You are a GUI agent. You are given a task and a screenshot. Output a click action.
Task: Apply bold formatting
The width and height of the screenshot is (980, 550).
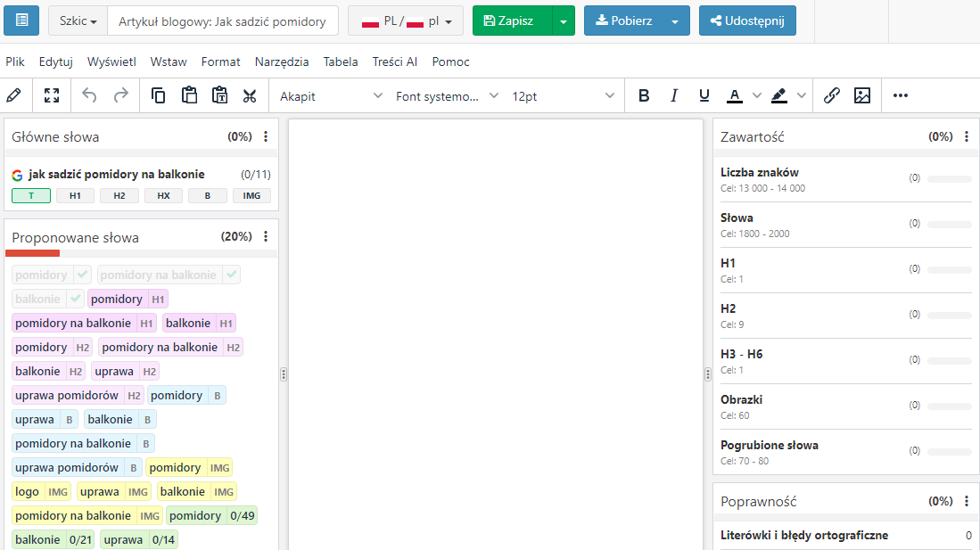click(x=644, y=95)
